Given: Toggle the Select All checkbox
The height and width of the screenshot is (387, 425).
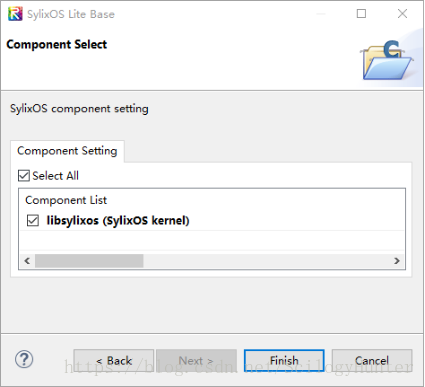Looking at the screenshot, I should tap(24, 176).
